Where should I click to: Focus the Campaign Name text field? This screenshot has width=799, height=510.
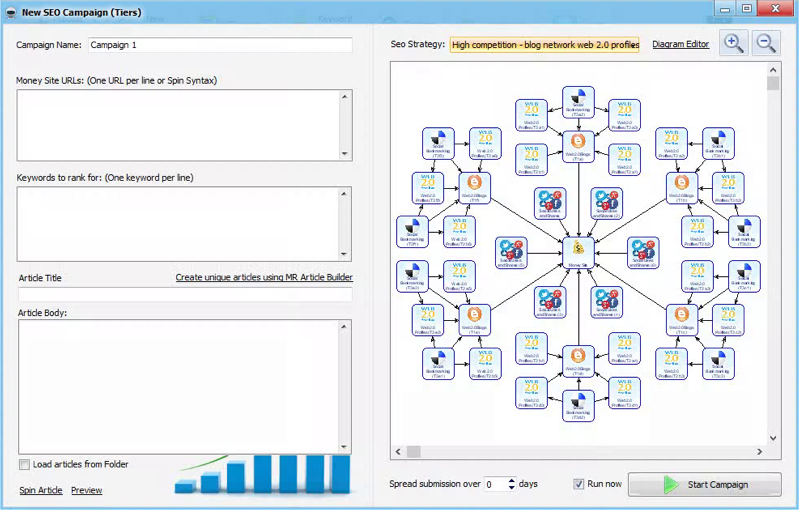click(x=219, y=45)
